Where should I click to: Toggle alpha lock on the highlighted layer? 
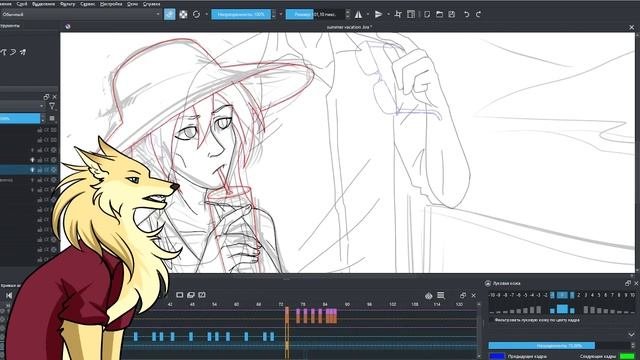coord(47,170)
